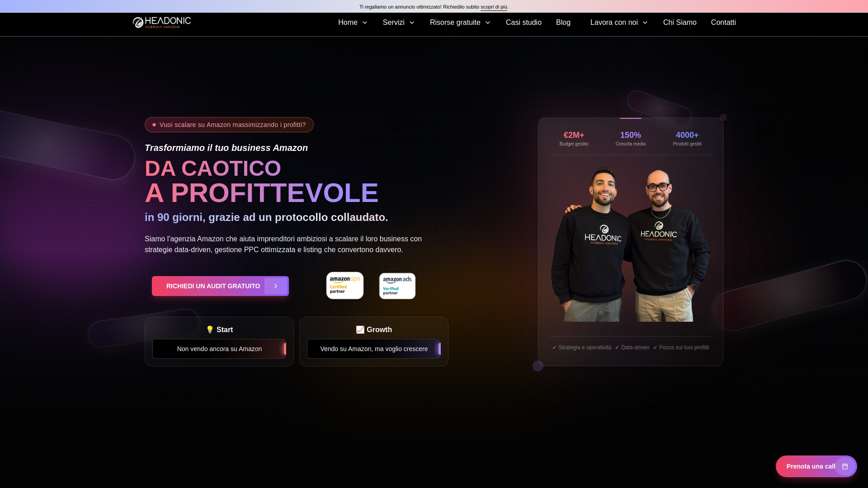Click the 'scopri di più' banner link
Viewport: 868px width, 488px height.
click(x=494, y=7)
